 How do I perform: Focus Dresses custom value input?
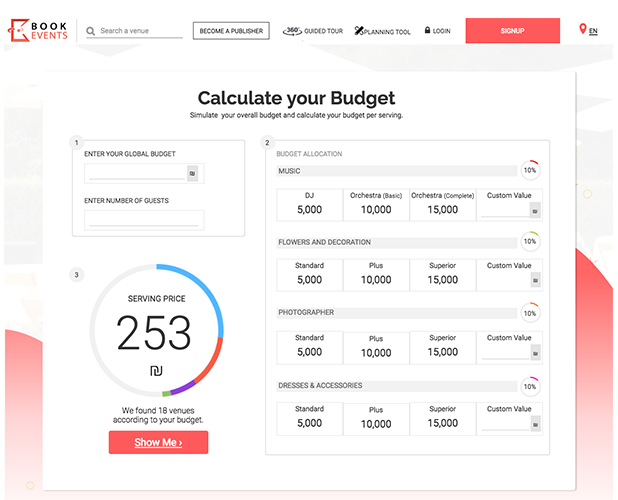505,424
